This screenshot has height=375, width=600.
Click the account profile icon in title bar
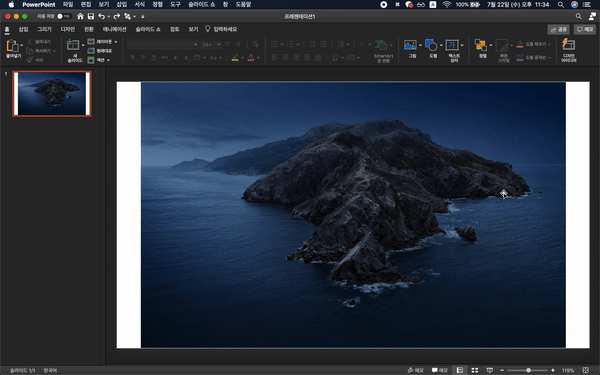(x=592, y=16)
